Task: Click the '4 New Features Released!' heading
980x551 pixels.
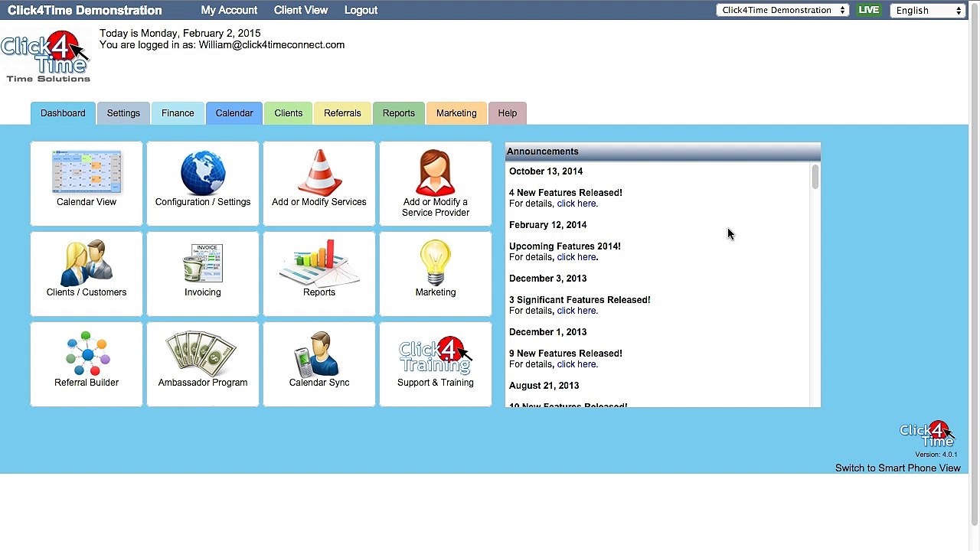Action: (566, 193)
